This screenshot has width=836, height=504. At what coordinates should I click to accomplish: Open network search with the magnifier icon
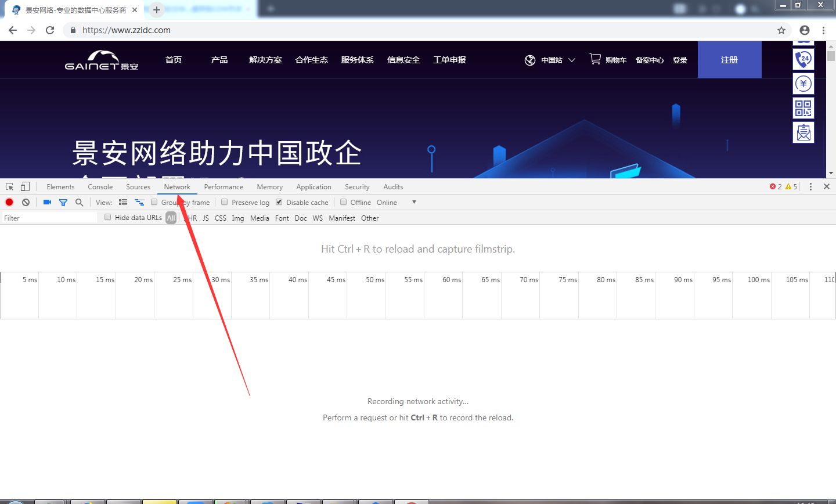click(79, 202)
